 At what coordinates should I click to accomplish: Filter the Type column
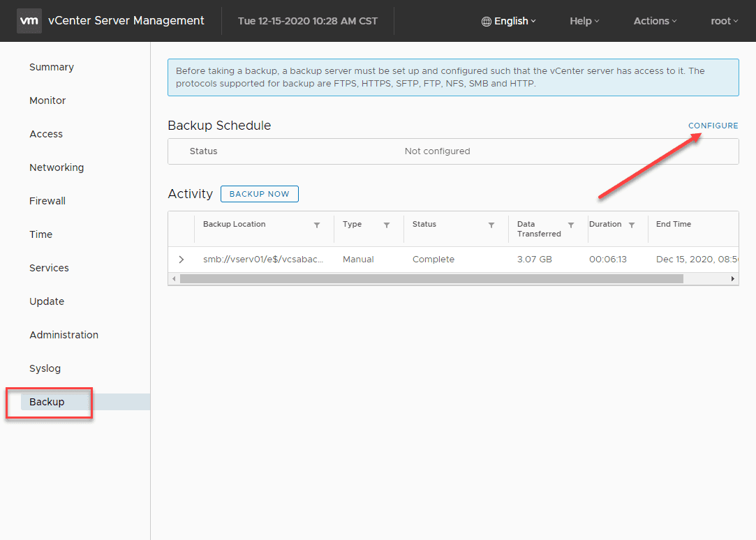pos(387,225)
